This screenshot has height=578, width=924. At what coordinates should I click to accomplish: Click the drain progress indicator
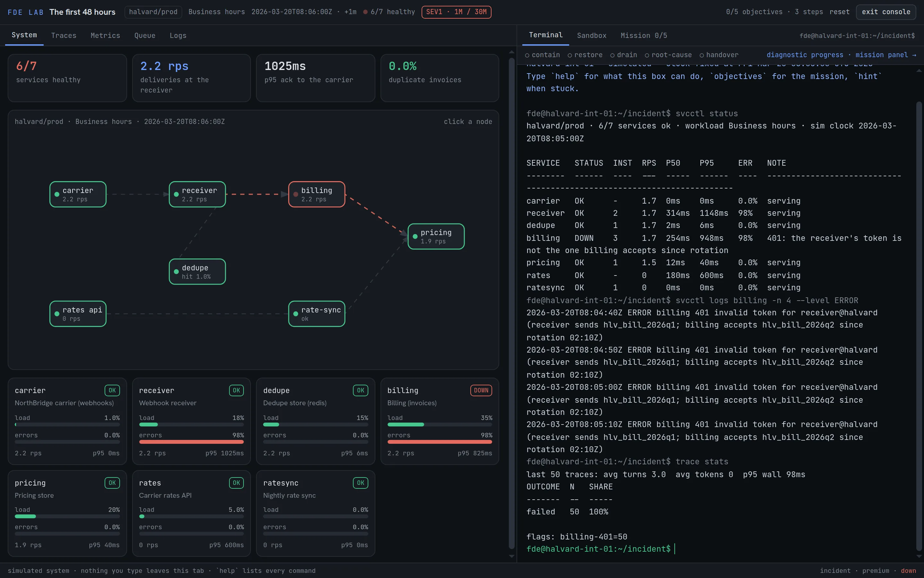tap(623, 55)
